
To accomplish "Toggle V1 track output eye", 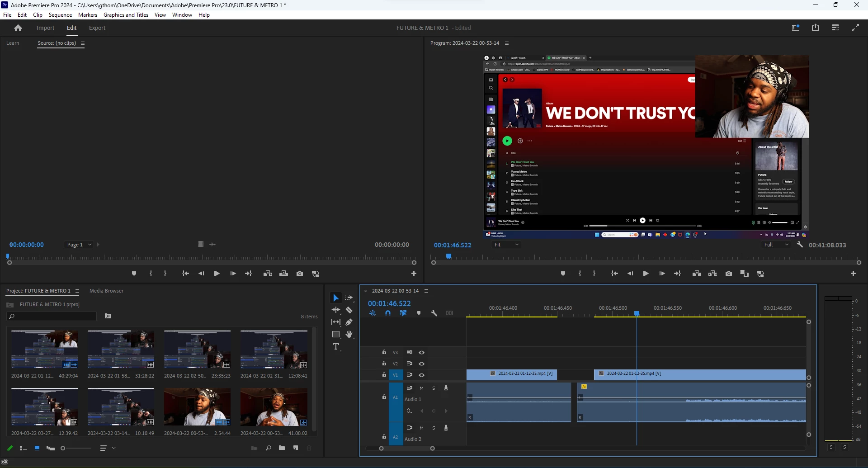I will click(x=421, y=375).
